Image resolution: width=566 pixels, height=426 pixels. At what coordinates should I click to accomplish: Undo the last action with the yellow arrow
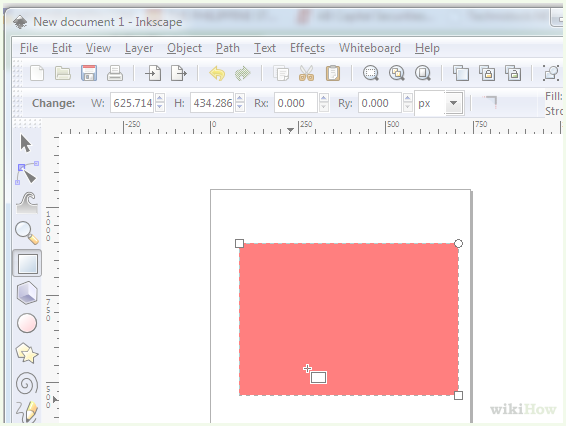coord(217,73)
